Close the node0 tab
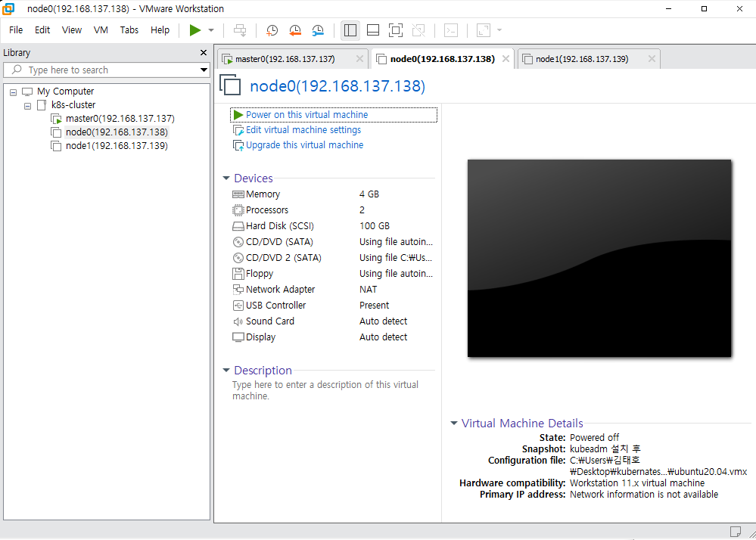756x540 pixels. tap(506, 59)
